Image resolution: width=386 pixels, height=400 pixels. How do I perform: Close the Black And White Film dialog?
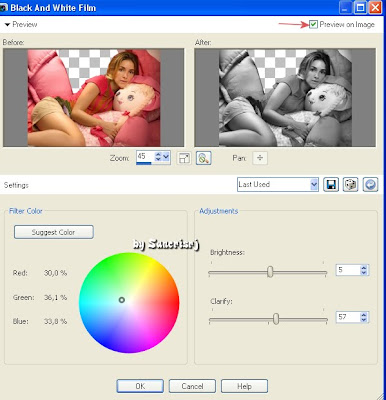375,7
